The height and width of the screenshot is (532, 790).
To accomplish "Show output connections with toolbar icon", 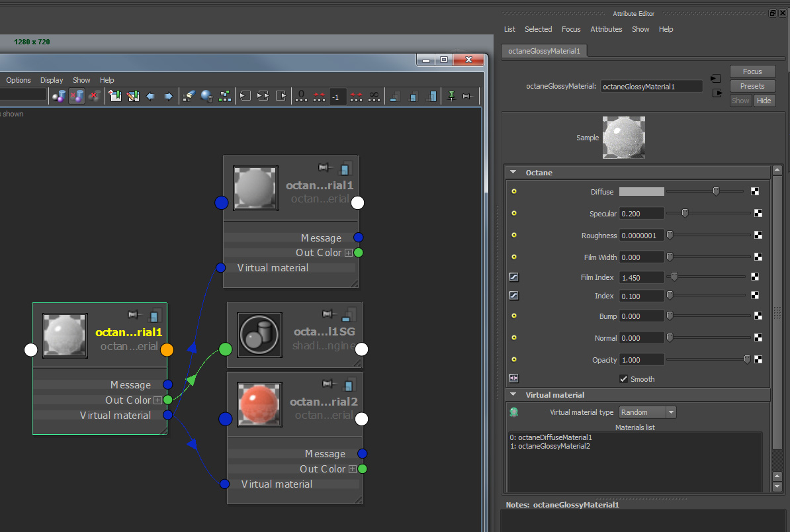I will point(281,96).
